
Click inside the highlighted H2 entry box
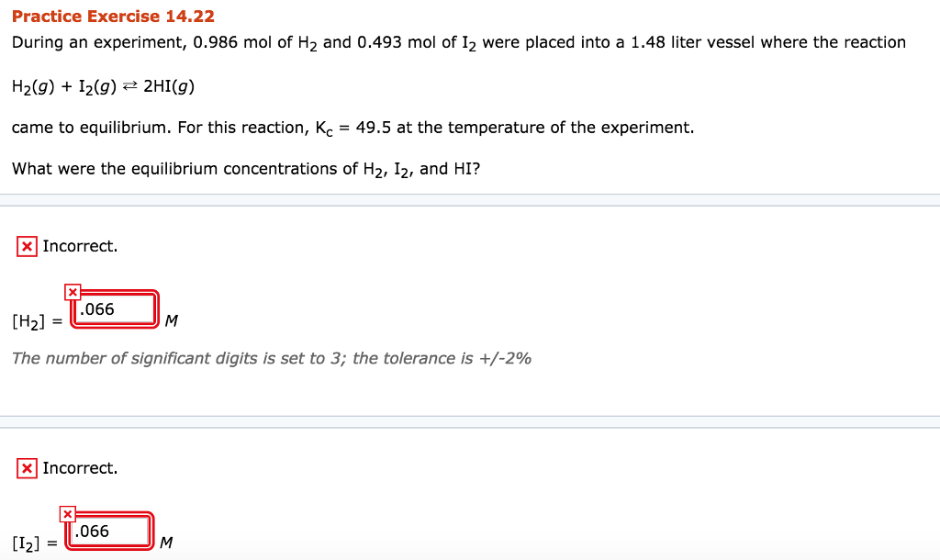[x=117, y=310]
